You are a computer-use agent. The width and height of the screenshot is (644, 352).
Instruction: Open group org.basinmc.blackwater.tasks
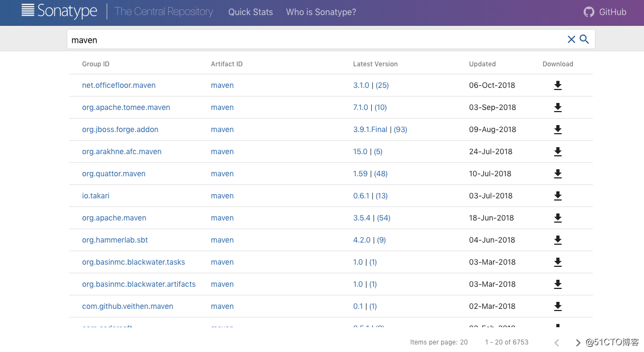pyautogui.click(x=134, y=262)
